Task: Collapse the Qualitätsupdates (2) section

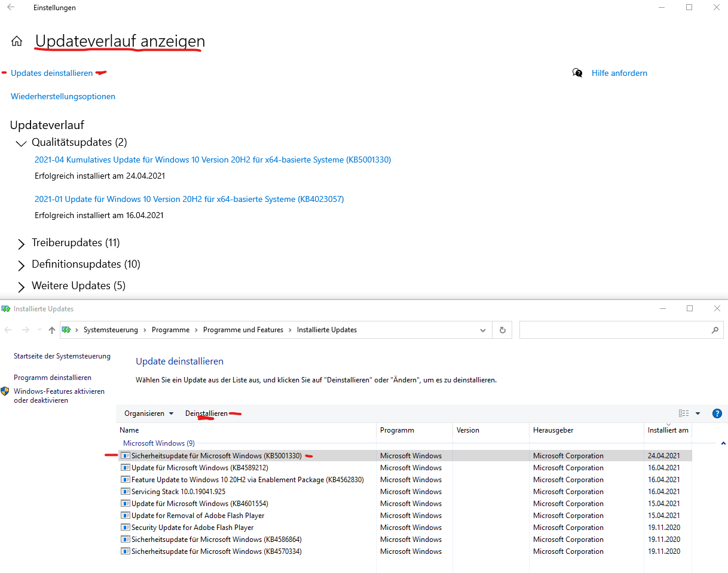Action: click(21, 143)
